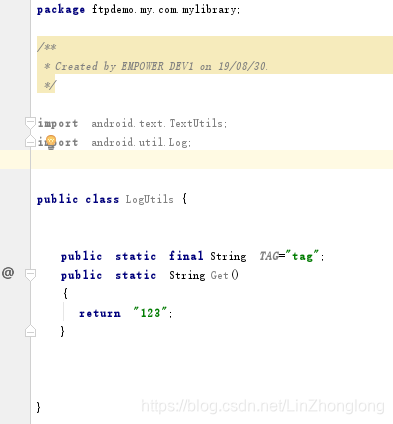Place caret on the highlighted empty line
The width and height of the screenshot is (393, 424).
211,159
